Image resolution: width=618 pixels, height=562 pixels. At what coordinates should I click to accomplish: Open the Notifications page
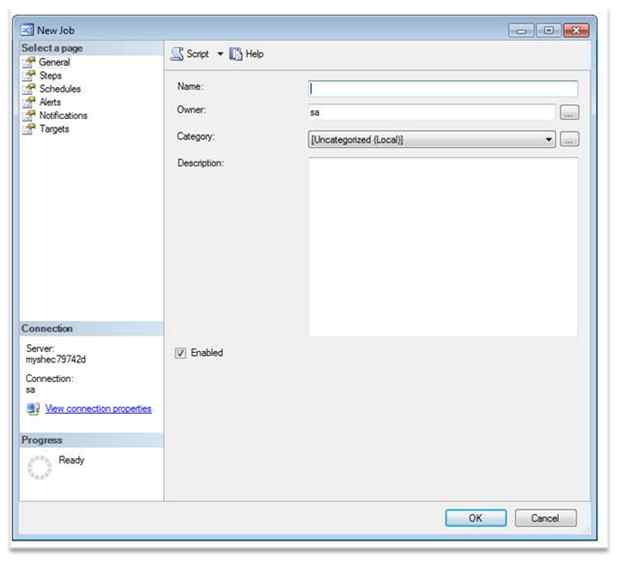[x=63, y=116]
